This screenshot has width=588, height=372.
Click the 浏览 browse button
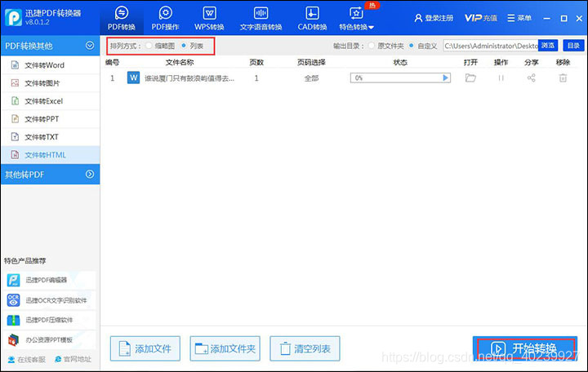548,46
